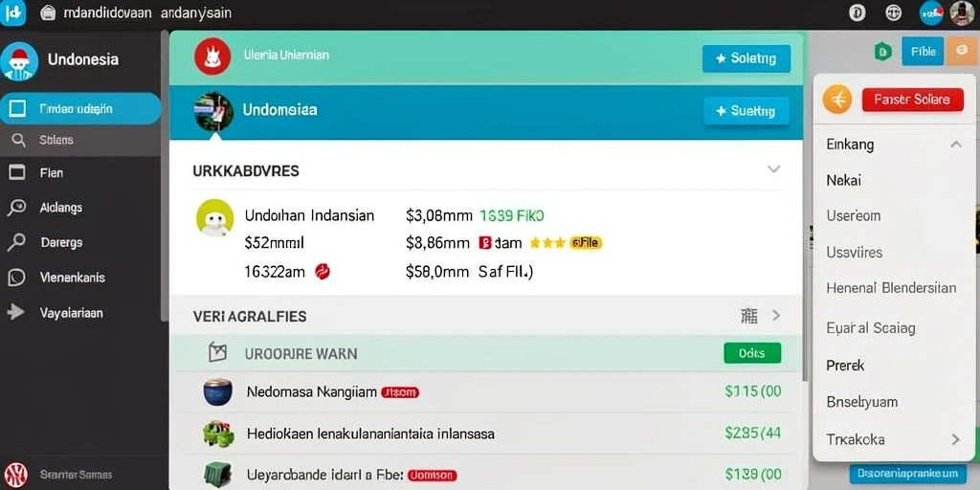The width and height of the screenshot is (980, 490).
Task: Open the user profile photo top-right
Action: (x=963, y=12)
